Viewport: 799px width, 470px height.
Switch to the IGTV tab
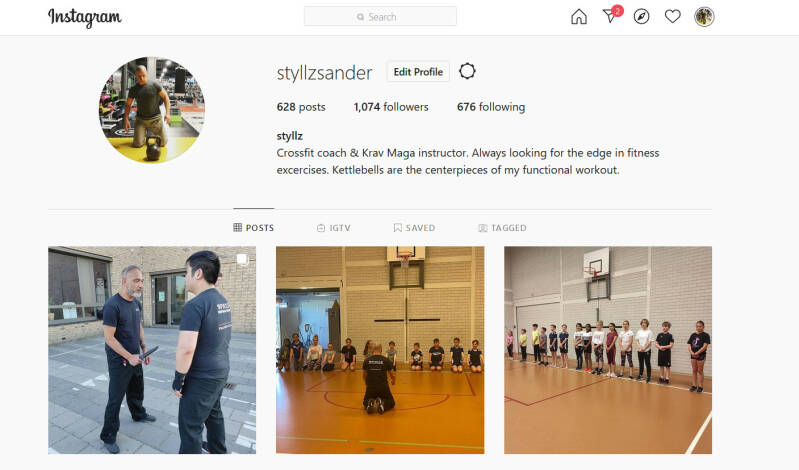pos(334,228)
